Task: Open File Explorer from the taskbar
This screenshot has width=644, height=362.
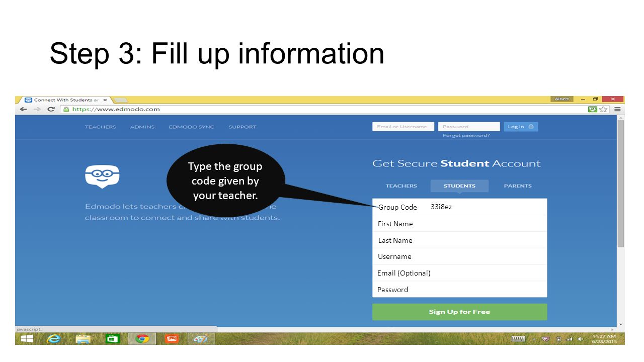Action: click(83, 339)
